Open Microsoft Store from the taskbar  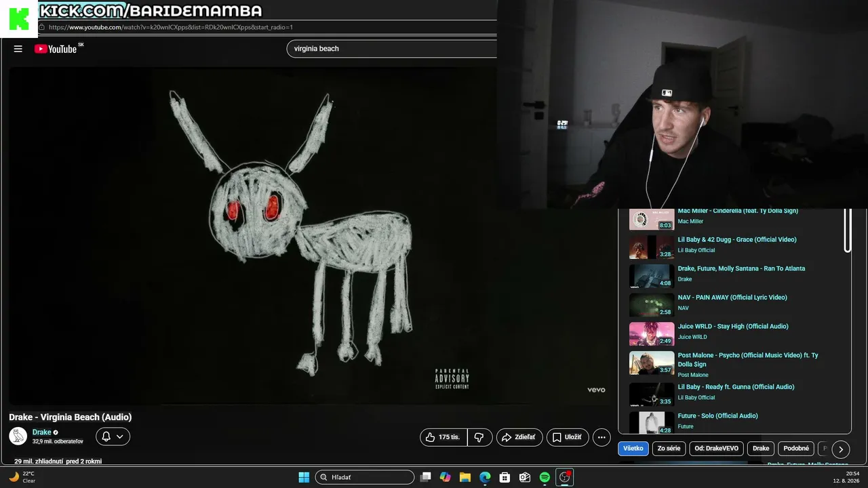(x=505, y=477)
